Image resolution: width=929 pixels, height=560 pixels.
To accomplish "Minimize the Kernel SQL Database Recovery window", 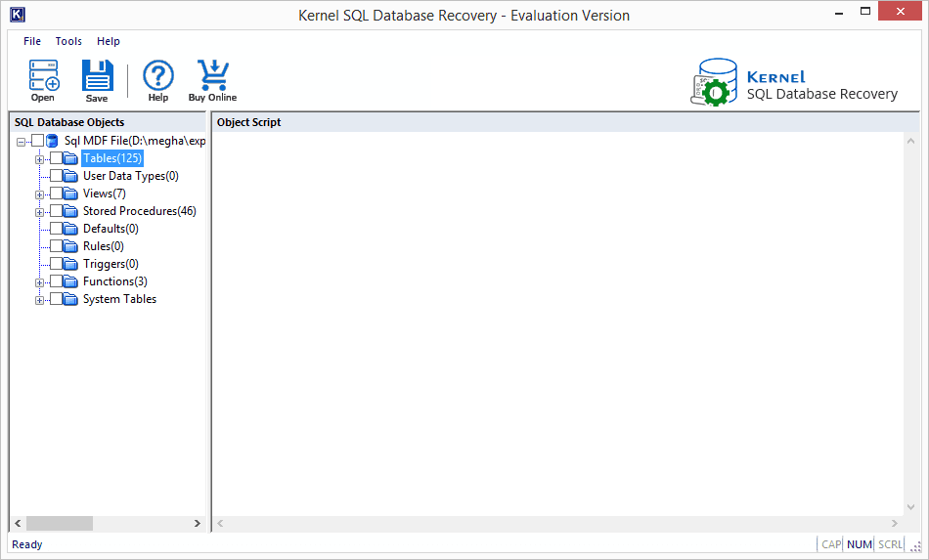I will (839, 12).
